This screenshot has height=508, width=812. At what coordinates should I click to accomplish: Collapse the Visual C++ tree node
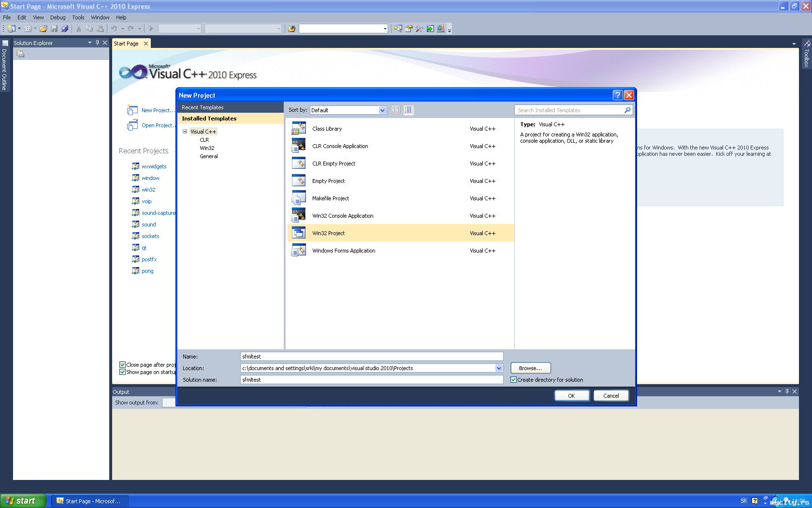click(185, 131)
